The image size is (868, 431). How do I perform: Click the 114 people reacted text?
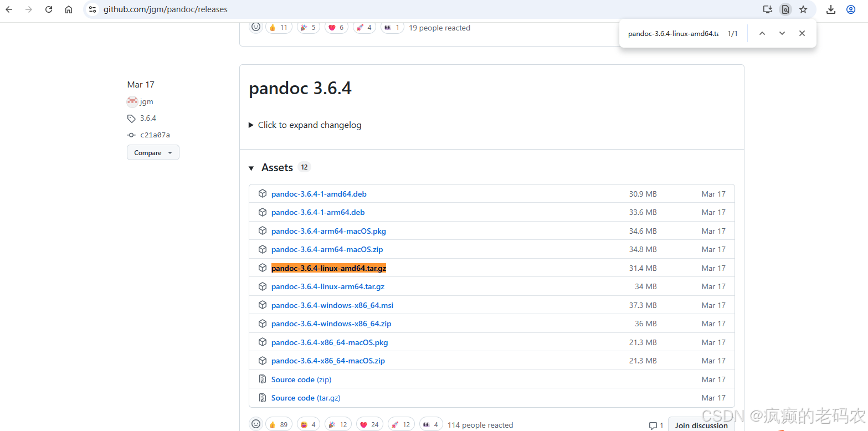click(x=480, y=425)
